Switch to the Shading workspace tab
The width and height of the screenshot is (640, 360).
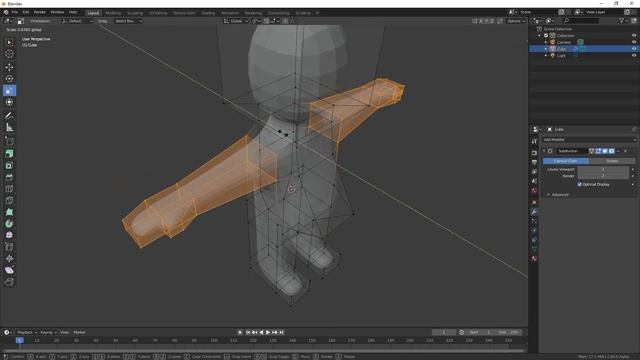pyautogui.click(x=208, y=13)
